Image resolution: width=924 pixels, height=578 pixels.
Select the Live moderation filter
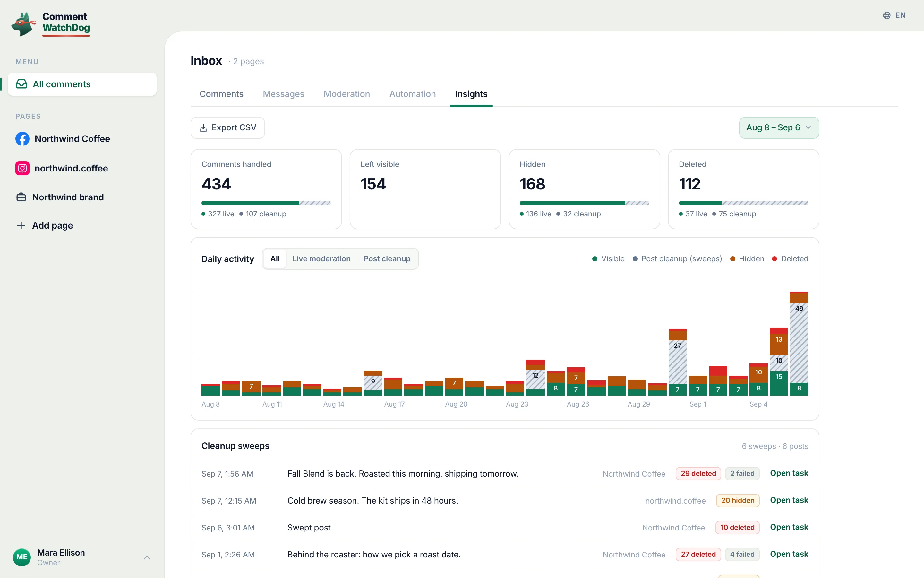click(x=321, y=259)
